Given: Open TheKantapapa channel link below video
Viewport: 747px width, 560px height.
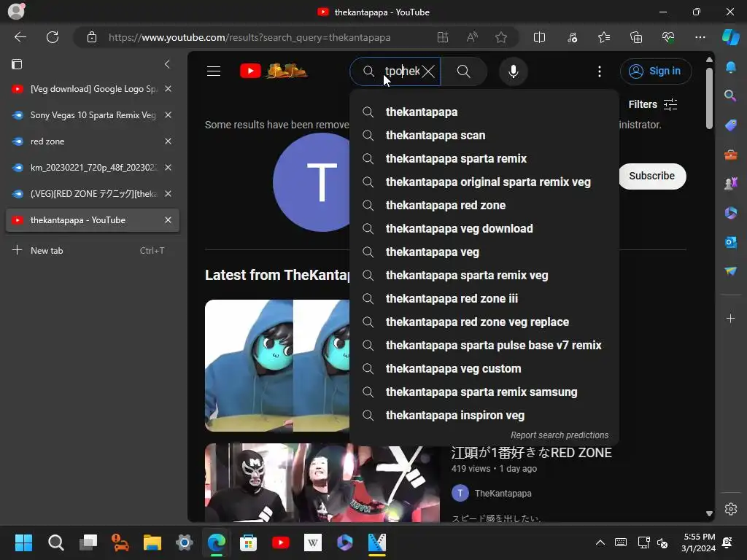Looking at the screenshot, I should (x=503, y=494).
